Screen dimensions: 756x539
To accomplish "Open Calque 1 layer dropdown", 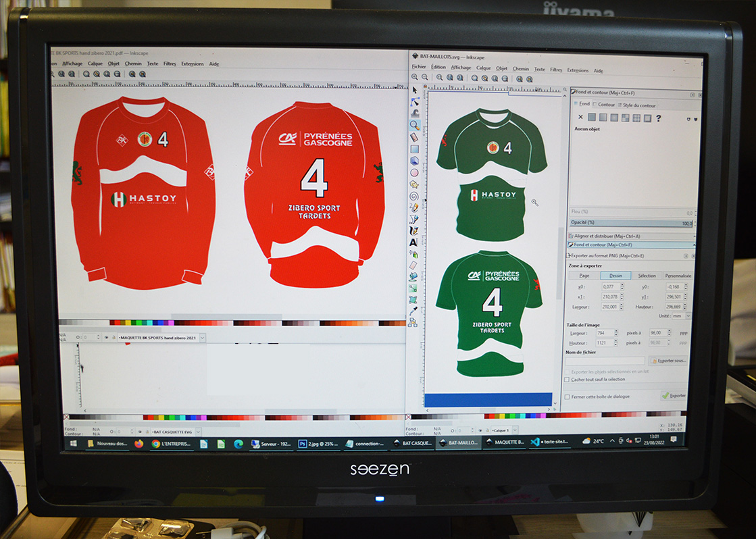I will [x=515, y=430].
